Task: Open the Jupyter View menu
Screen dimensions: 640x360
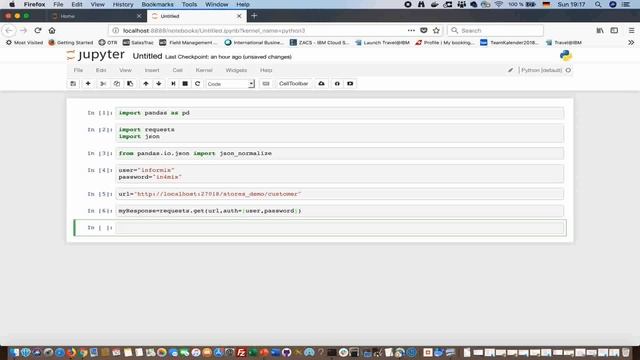Action: pyautogui.click(x=125, y=70)
